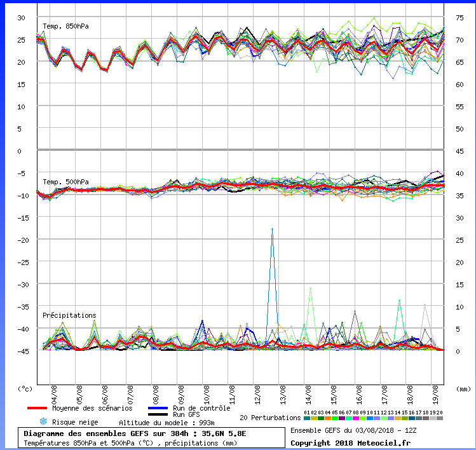Select perturbation 02 olive-yellow swatch
Viewport: 476px width, 450px height.
[314, 418]
